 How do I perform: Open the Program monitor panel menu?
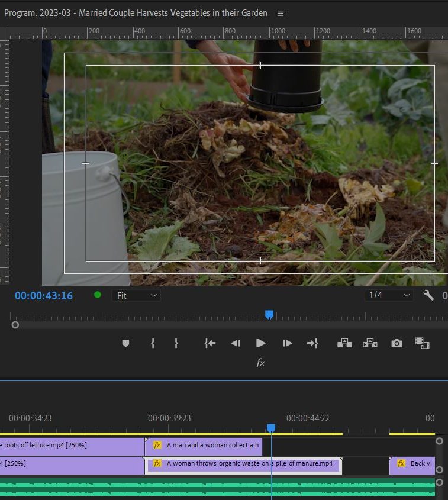click(x=281, y=14)
